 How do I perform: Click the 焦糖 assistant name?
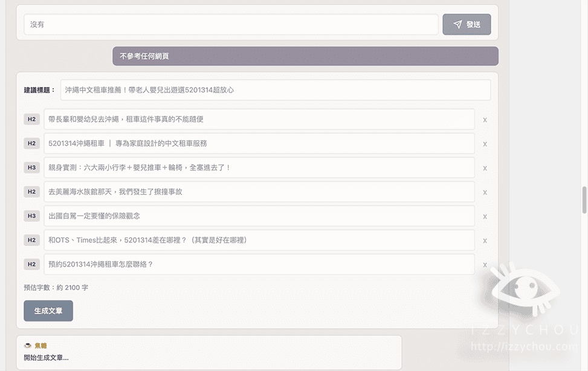tap(40, 346)
